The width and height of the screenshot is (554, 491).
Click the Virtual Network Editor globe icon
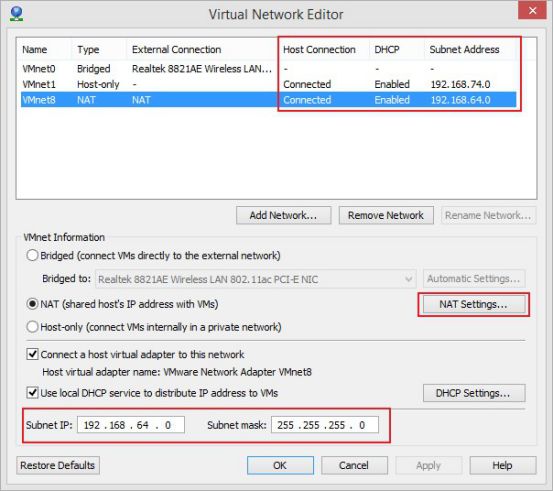16,14
